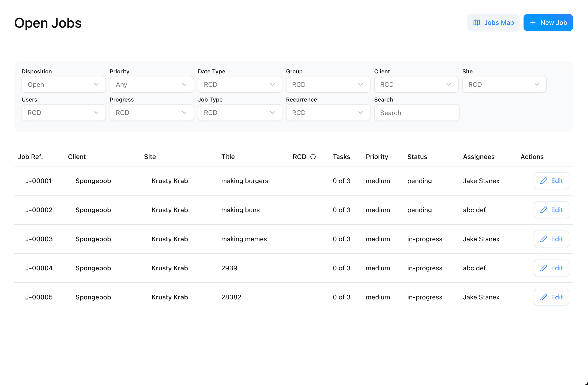Open the Job Type dropdown
The height and width of the screenshot is (385, 588).
coord(240,113)
